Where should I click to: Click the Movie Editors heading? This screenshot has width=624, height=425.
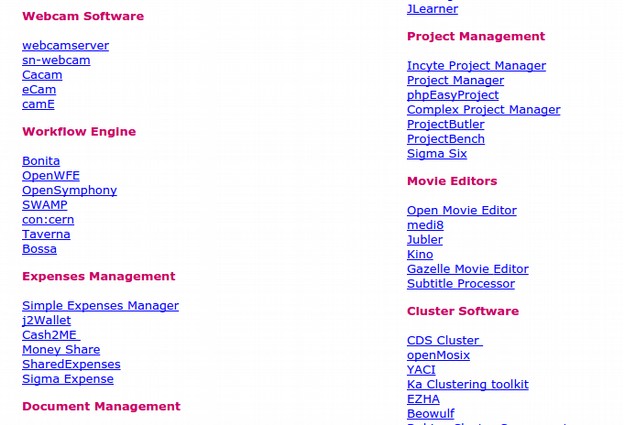point(452,181)
